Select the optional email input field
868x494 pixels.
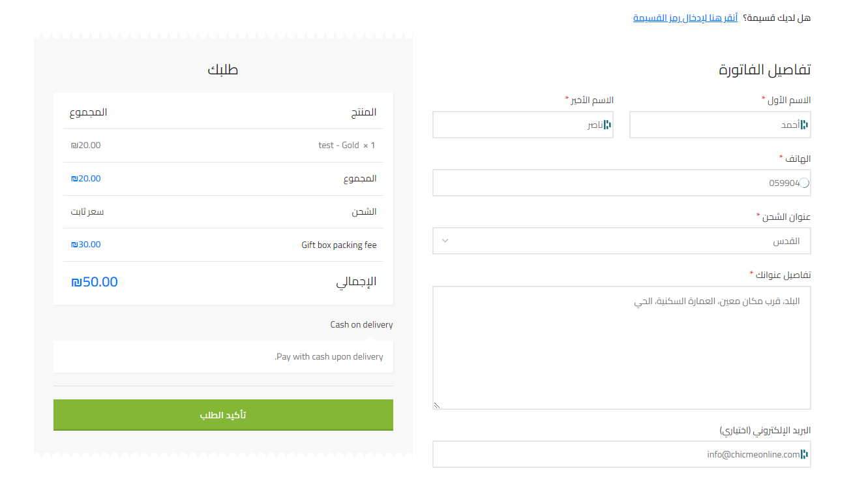(621, 454)
